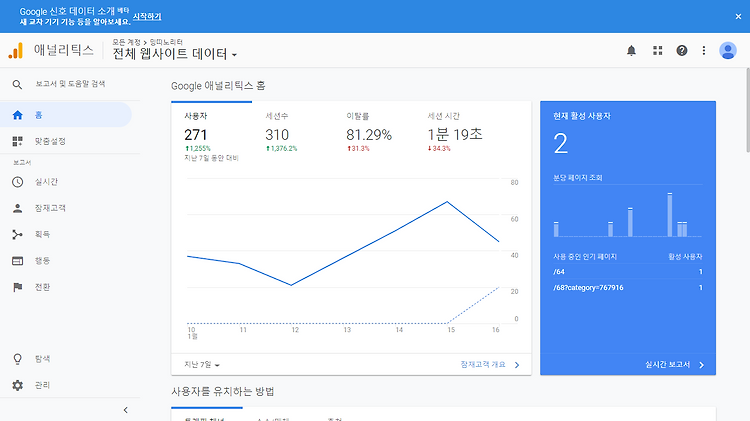
Task: Click the /68?category=767916 page row
Action: [628, 288]
